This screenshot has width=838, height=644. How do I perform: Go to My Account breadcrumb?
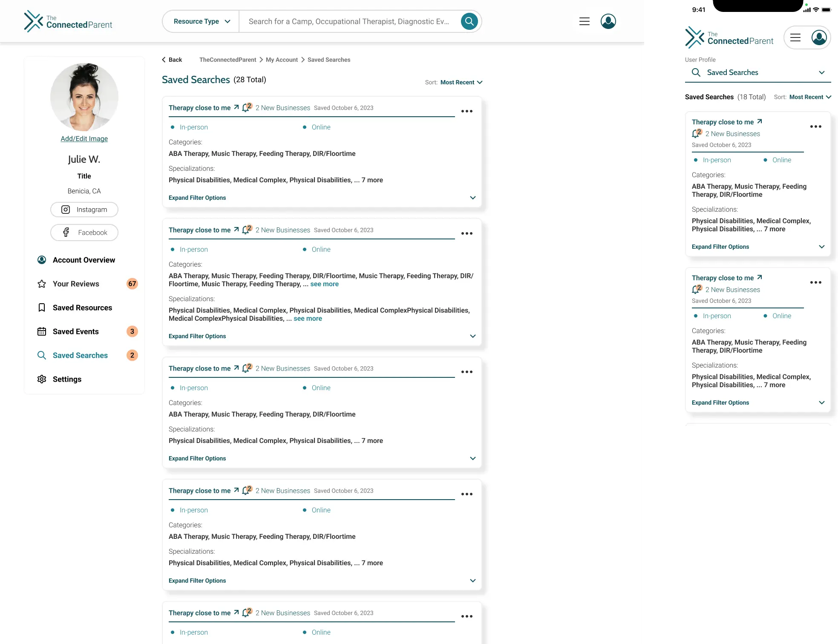(282, 60)
